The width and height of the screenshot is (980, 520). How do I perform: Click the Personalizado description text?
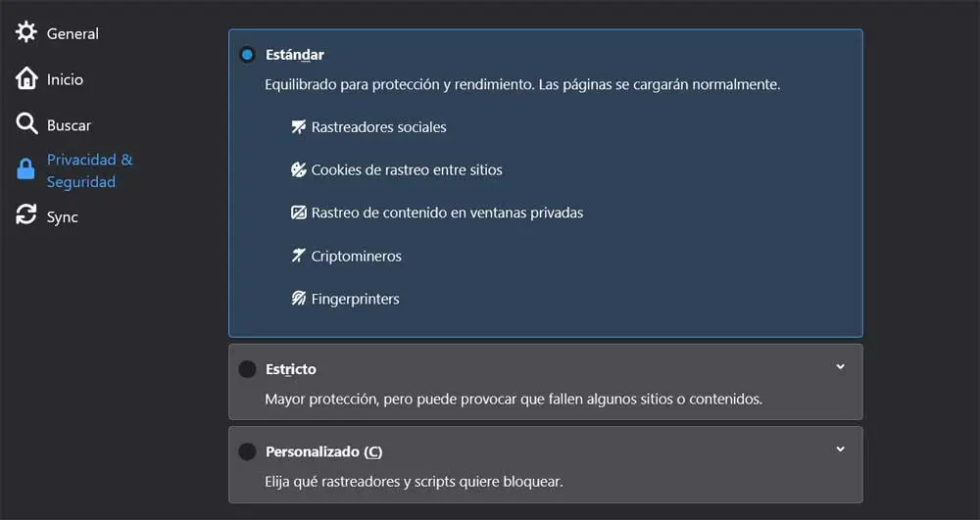(414, 481)
